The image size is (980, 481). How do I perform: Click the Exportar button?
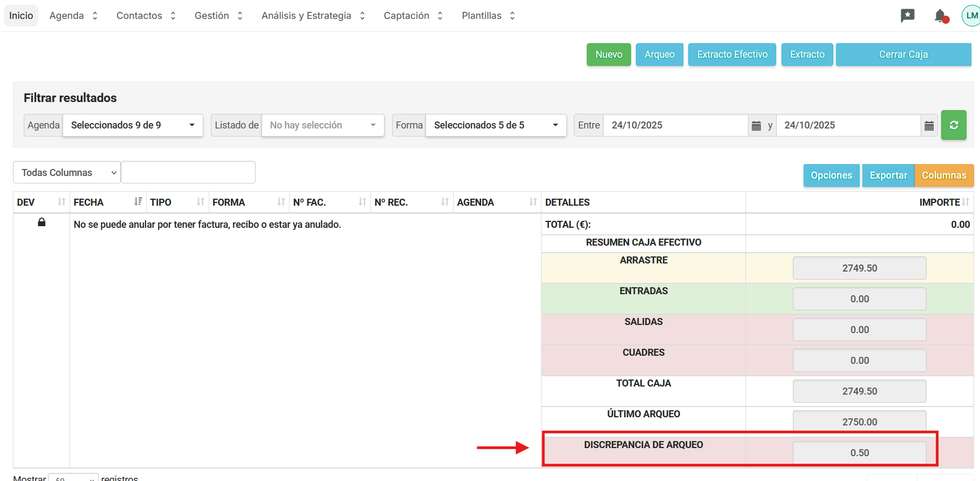click(x=888, y=175)
